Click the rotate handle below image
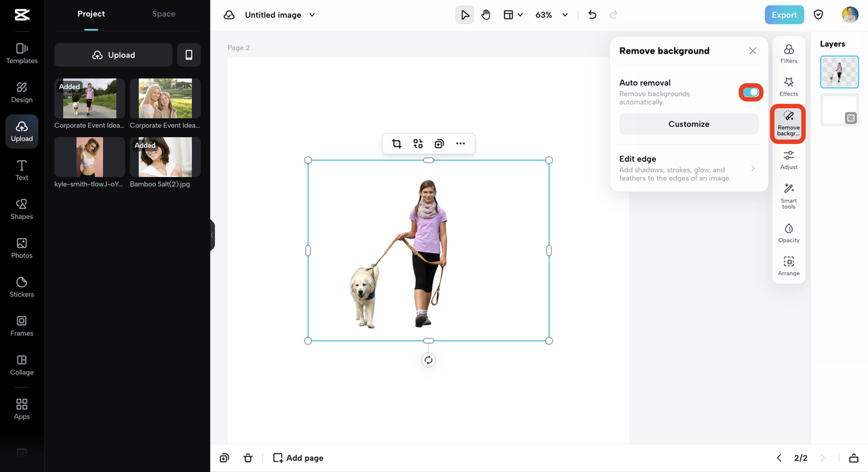 click(x=429, y=360)
